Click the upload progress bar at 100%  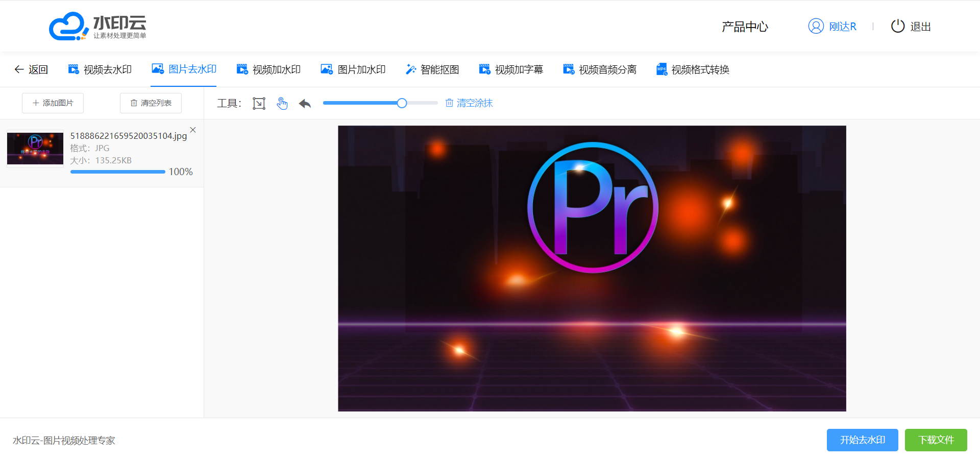coord(118,172)
